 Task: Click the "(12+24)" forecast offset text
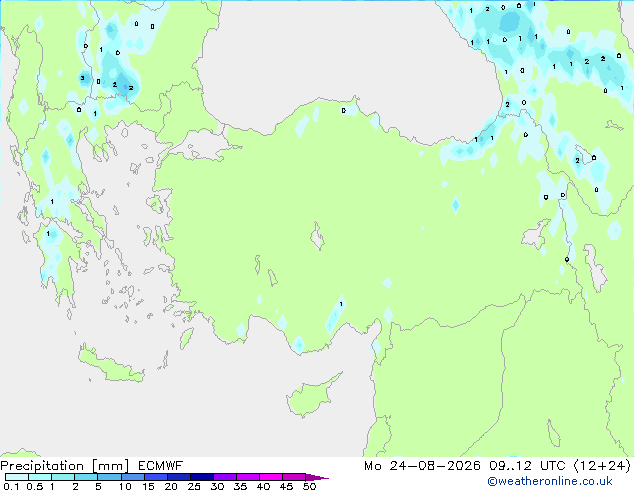(x=602, y=466)
